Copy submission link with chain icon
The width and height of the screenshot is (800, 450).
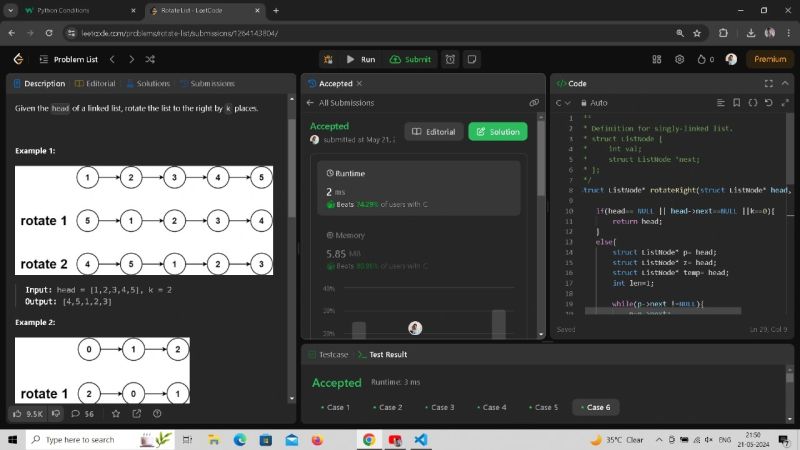coord(534,103)
